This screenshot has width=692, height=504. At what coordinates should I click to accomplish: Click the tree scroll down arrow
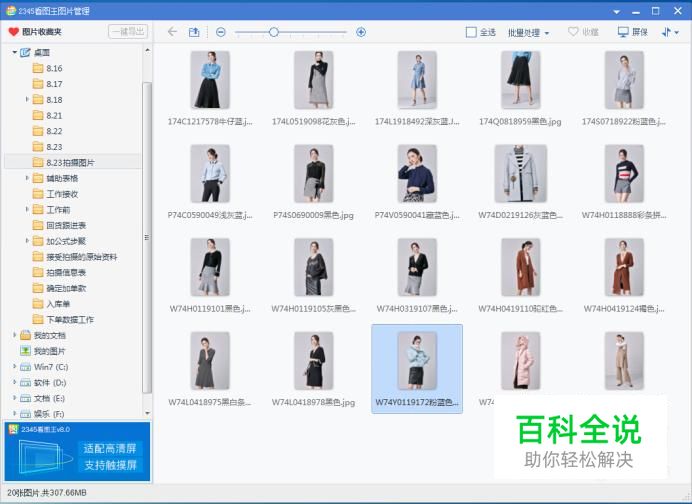[147, 414]
